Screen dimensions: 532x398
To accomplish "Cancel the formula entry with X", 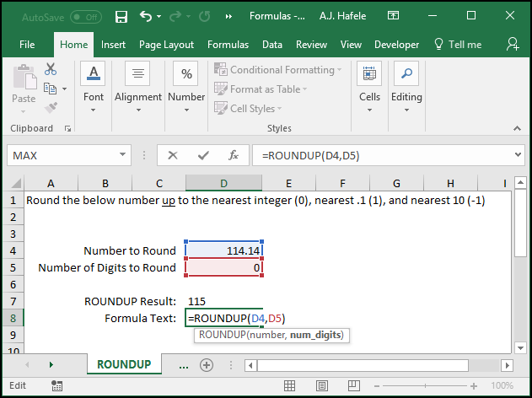I will (173, 155).
